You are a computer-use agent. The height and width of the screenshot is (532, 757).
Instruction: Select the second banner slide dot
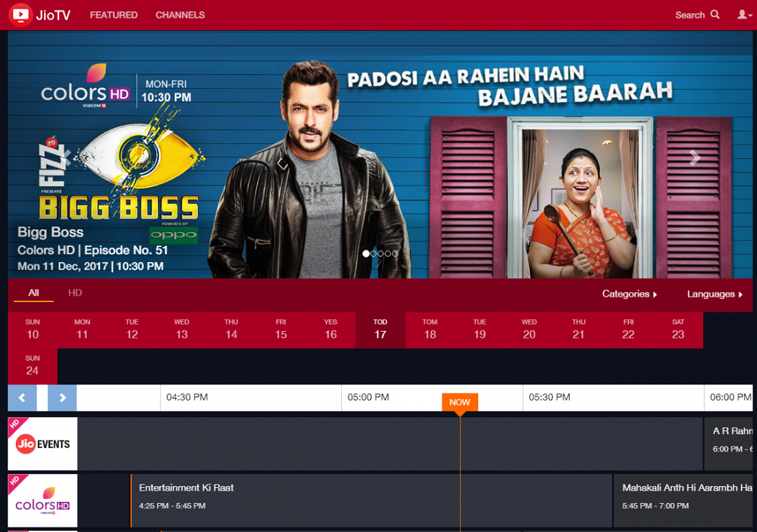(373, 253)
